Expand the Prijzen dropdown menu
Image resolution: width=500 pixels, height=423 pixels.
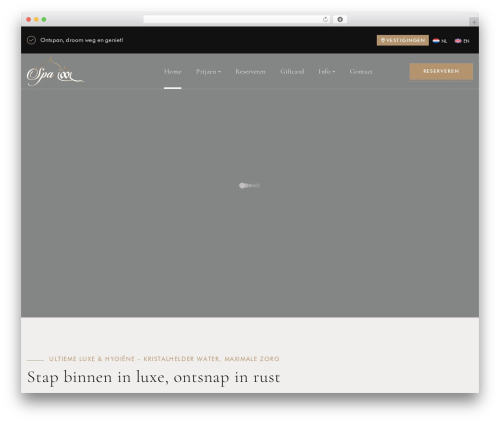click(208, 72)
